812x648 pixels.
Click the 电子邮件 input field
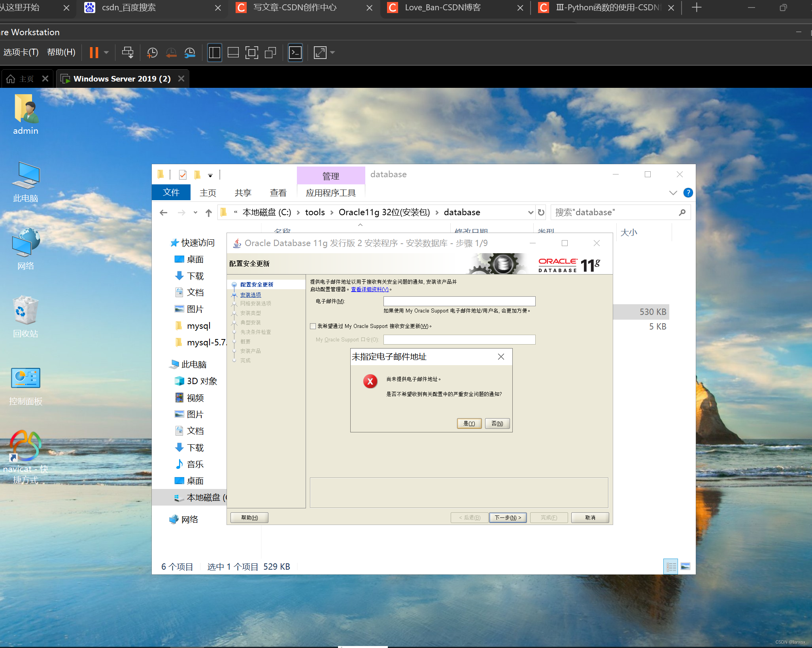pyautogui.click(x=459, y=301)
